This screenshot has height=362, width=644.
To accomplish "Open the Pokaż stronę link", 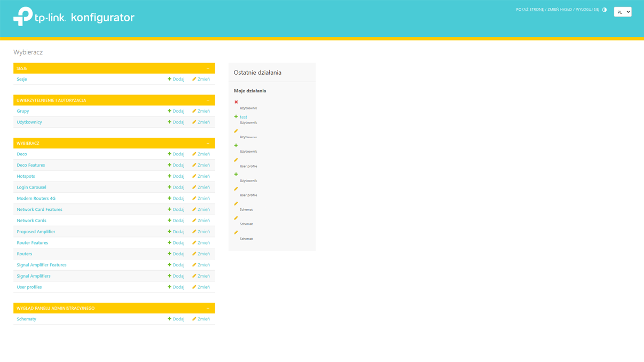I will click(x=530, y=10).
